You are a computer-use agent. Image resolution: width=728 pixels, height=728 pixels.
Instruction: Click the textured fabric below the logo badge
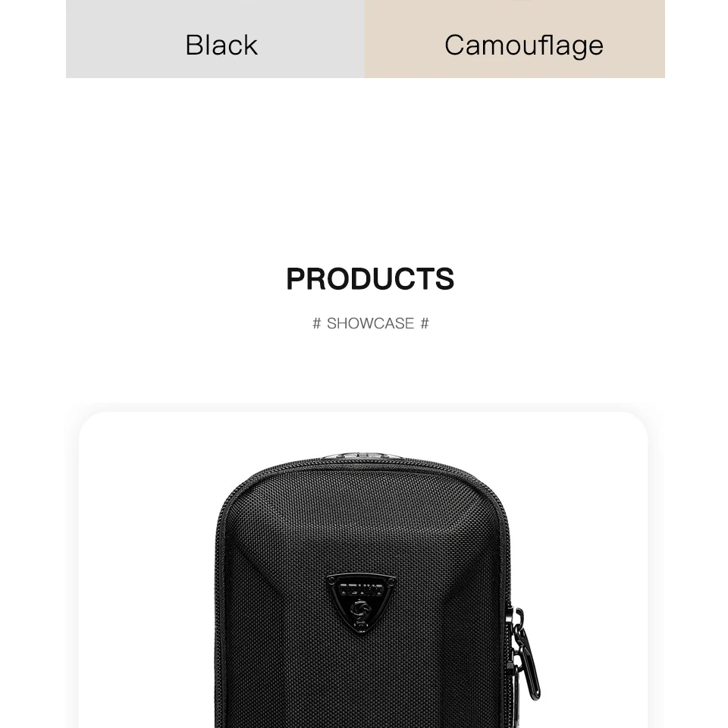[x=361, y=673]
